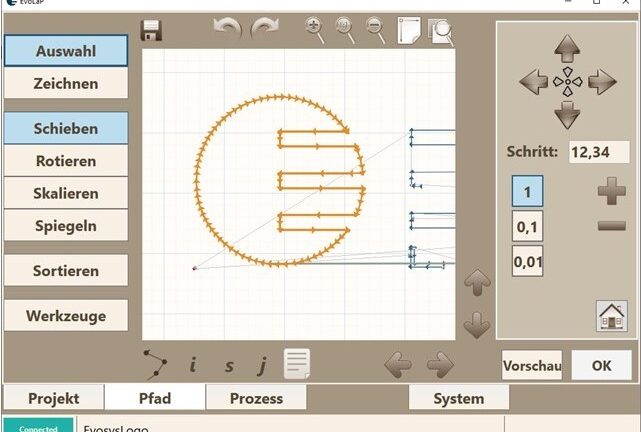The height and width of the screenshot is (432, 641).
Task: Switch to the System tab
Action: pyautogui.click(x=459, y=398)
